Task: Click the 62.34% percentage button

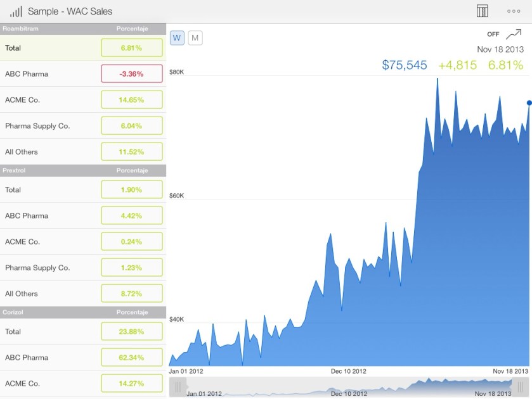Action: pos(132,358)
